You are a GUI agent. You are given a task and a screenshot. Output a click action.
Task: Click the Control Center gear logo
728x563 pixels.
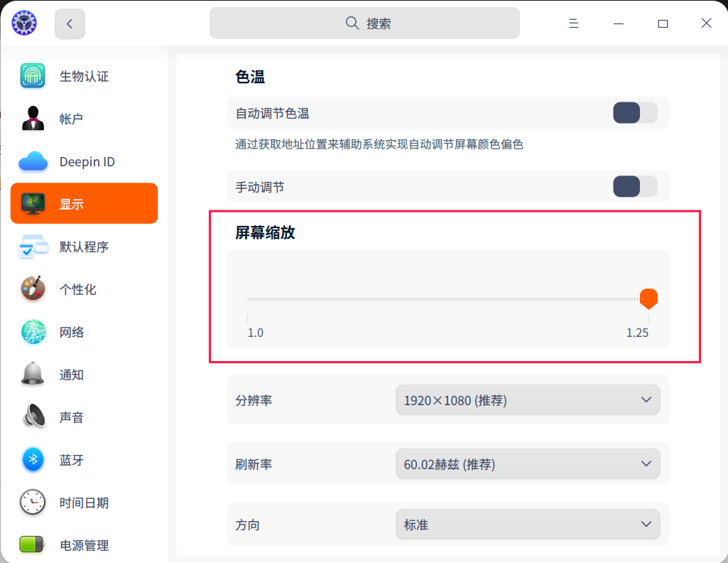tap(24, 23)
